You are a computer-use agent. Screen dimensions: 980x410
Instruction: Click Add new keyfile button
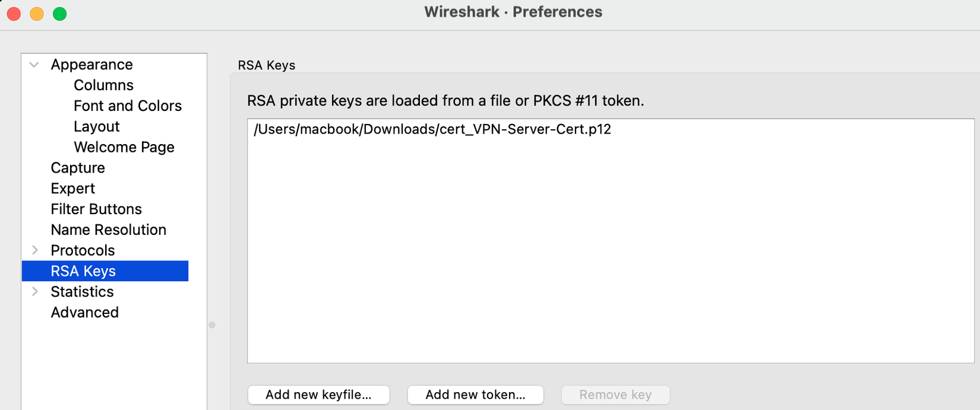pyautogui.click(x=318, y=395)
